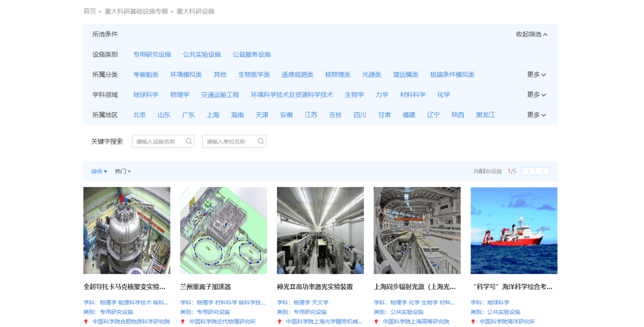Filter region by 北京
Screen dimensions: 644x327
[140, 115]
